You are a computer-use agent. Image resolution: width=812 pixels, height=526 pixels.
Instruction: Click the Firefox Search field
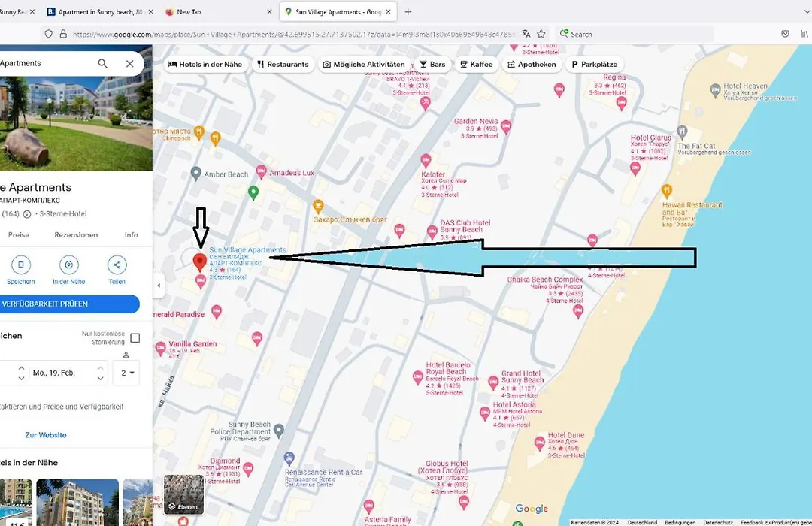click(x=635, y=34)
